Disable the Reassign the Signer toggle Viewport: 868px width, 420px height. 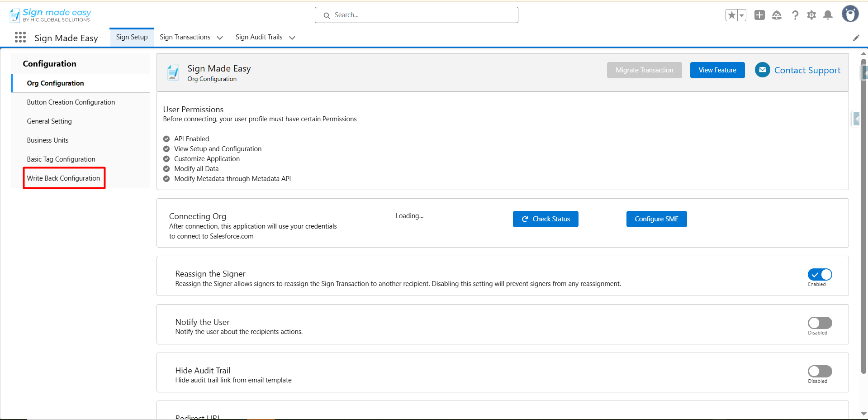coord(820,275)
